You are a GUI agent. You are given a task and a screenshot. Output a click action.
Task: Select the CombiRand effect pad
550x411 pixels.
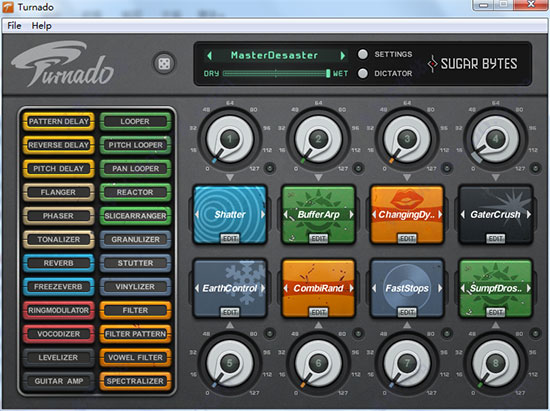[x=318, y=288]
